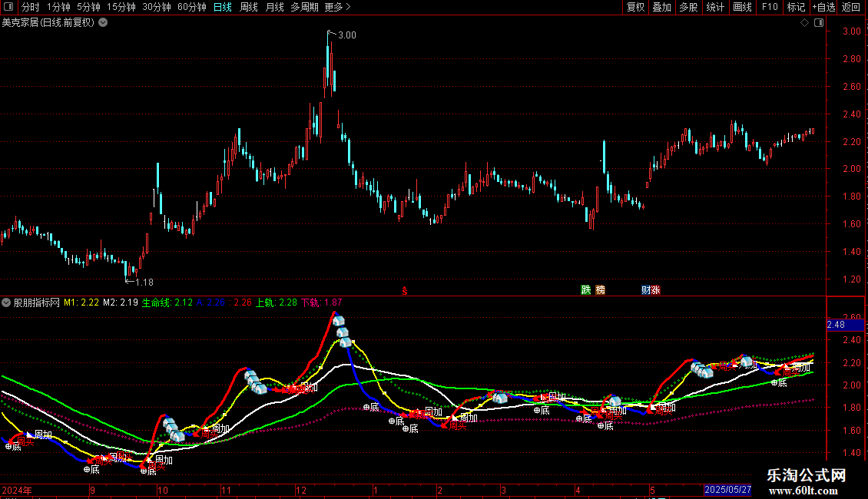Click the 1.60 label on main price scale
868x499 pixels.
tap(851, 224)
